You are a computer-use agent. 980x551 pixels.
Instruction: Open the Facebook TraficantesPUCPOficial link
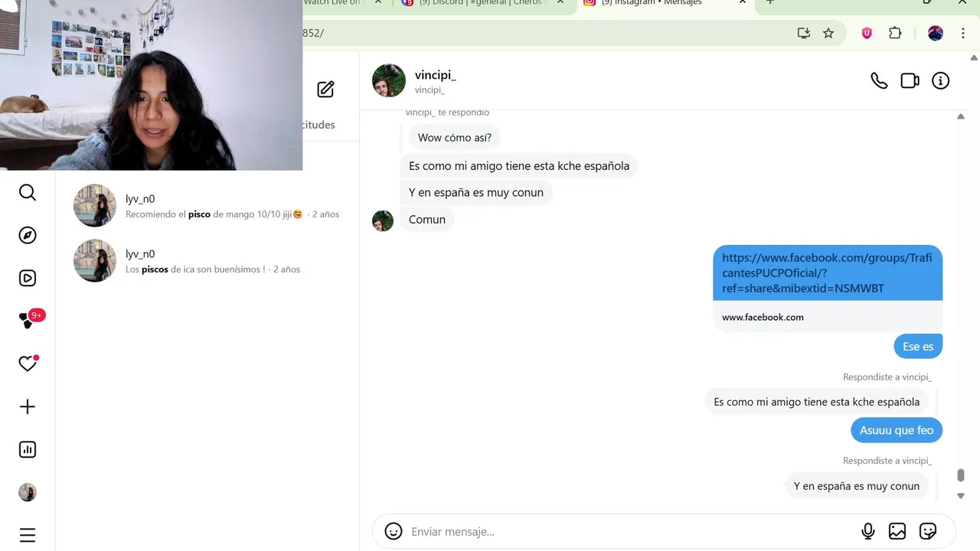click(x=827, y=273)
